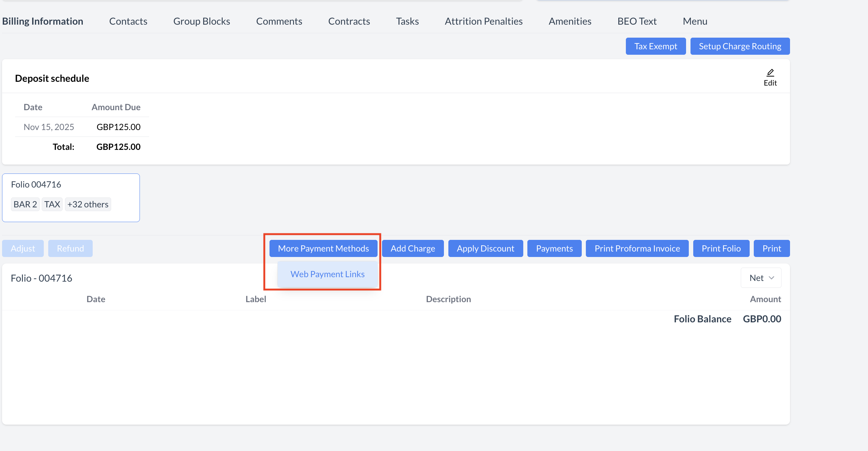Open the Contracts tab
Screen dimensions: 868x451
point(349,21)
